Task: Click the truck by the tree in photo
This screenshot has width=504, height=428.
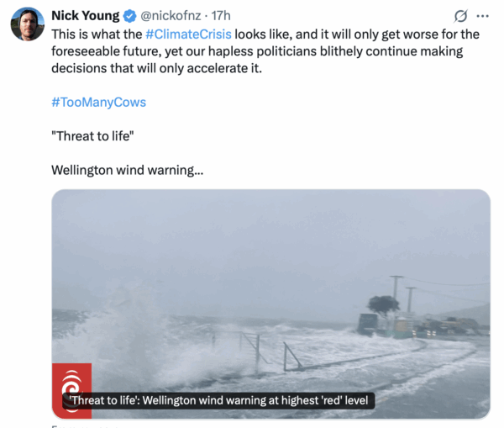Action: 367,324
